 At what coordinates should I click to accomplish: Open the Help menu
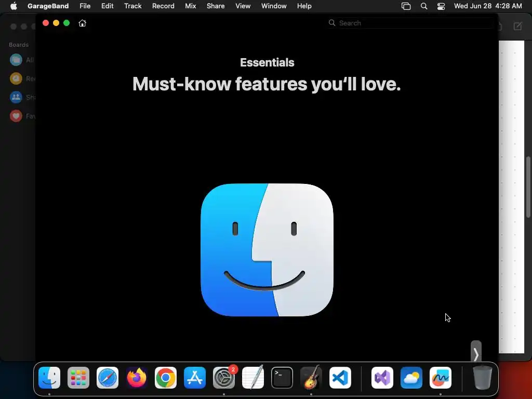304,6
